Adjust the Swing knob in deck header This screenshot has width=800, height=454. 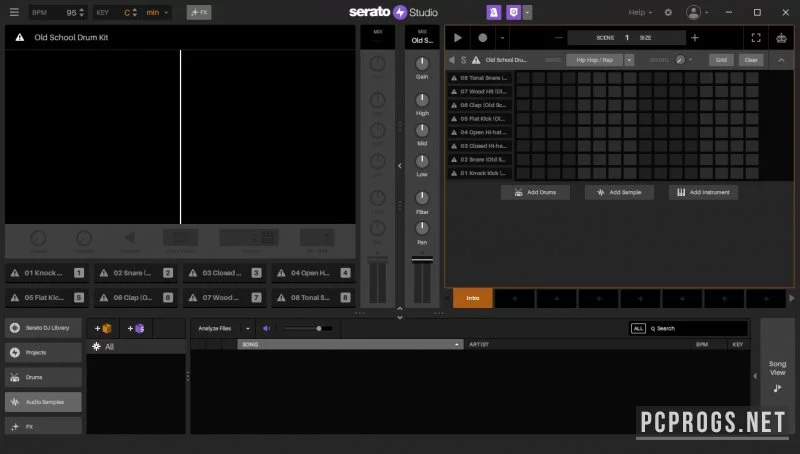(x=680, y=60)
